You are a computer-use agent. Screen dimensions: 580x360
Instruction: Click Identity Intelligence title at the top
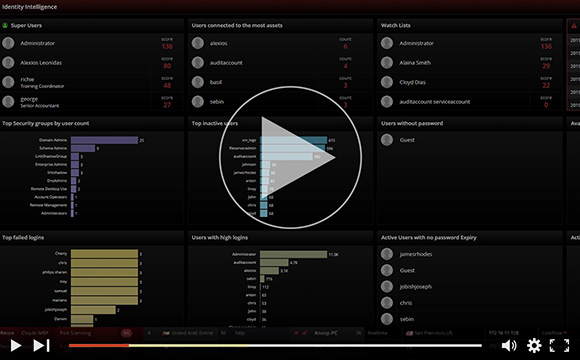click(x=30, y=7)
